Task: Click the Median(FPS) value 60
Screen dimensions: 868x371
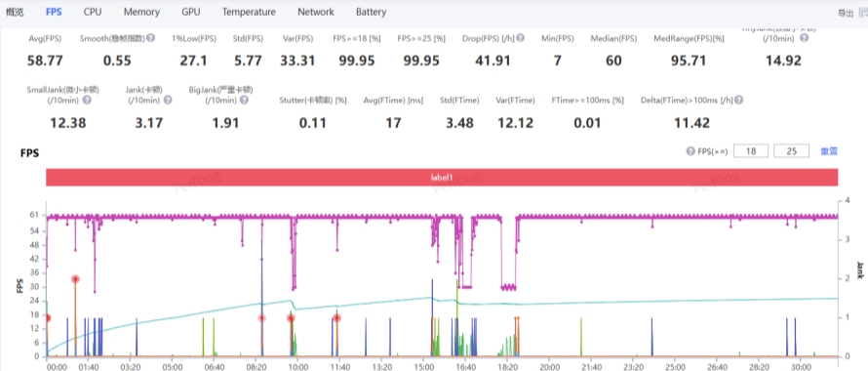Action: [613, 61]
